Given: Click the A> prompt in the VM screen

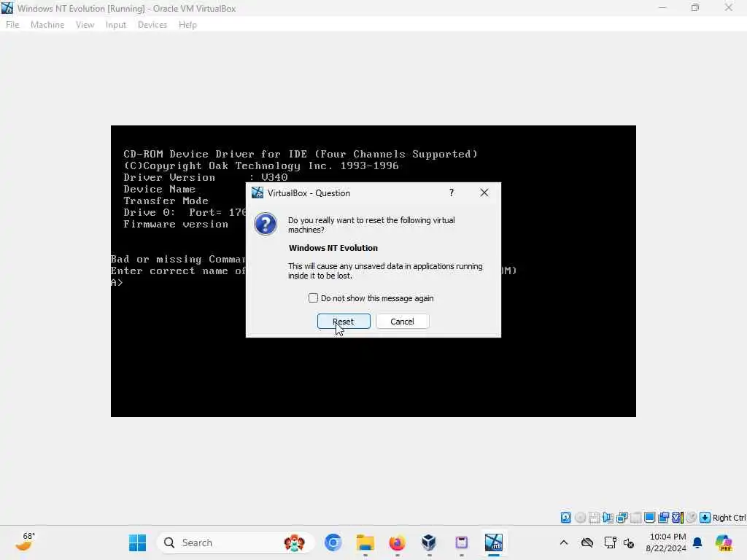Looking at the screenshot, I should pyautogui.click(x=117, y=282).
